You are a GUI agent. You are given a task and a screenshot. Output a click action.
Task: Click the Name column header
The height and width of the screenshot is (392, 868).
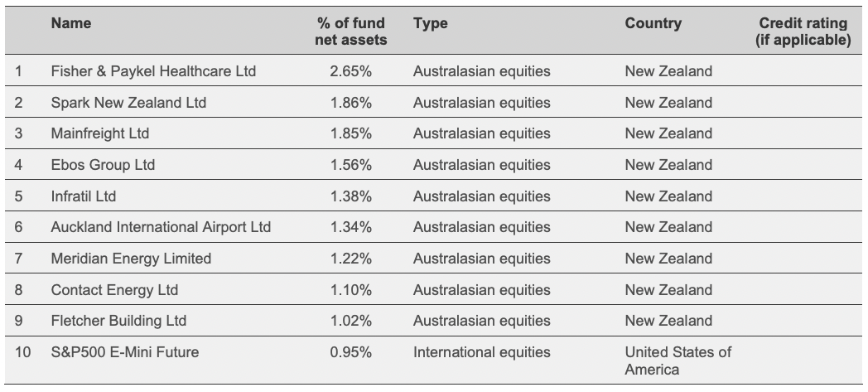point(70,24)
